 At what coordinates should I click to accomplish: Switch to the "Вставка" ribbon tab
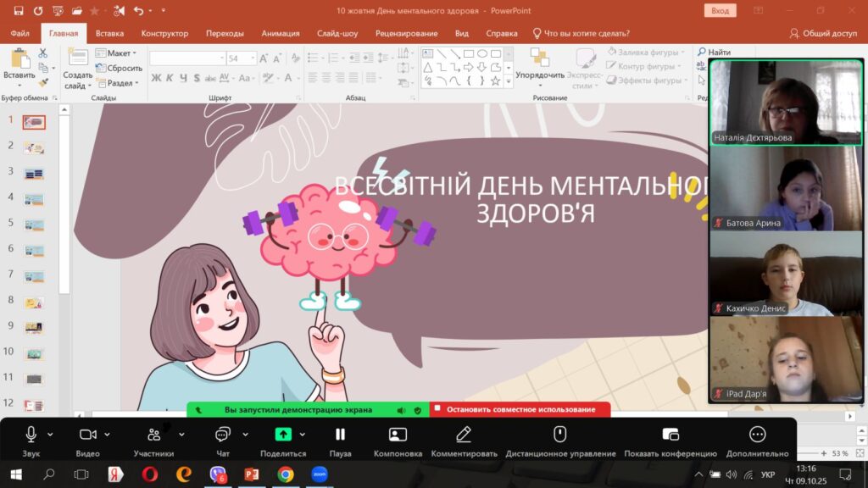pos(109,34)
